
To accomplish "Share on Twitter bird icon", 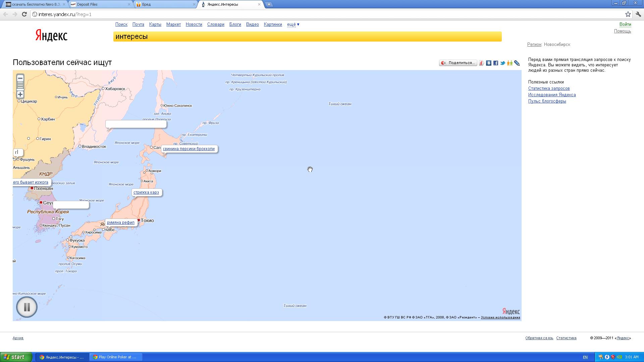I will pyautogui.click(x=503, y=63).
